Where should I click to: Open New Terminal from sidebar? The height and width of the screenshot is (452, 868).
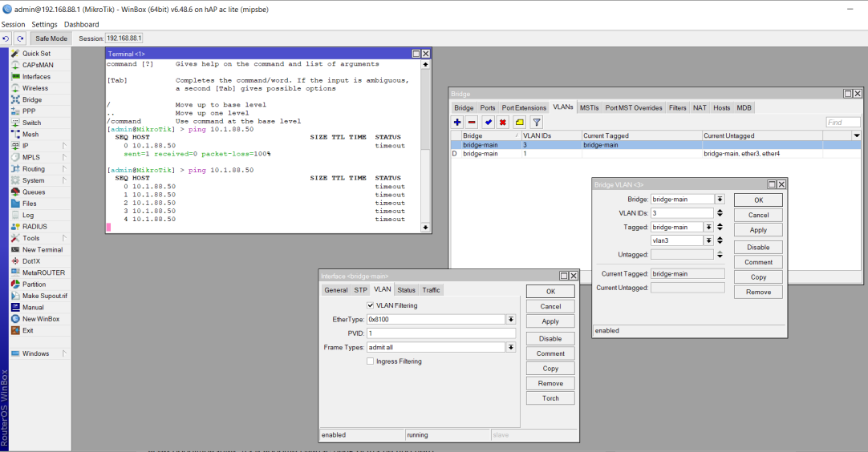click(x=42, y=249)
